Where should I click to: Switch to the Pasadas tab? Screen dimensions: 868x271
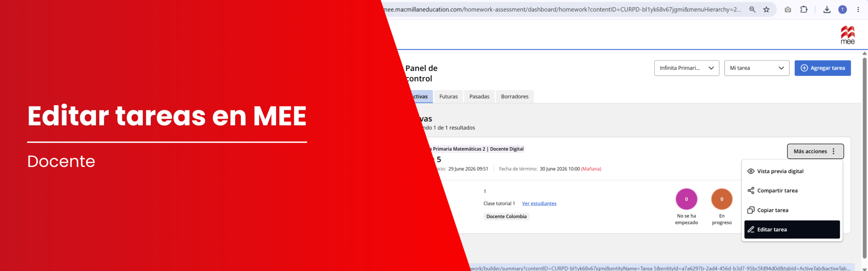pyautogui.click(x=479, y=97)
